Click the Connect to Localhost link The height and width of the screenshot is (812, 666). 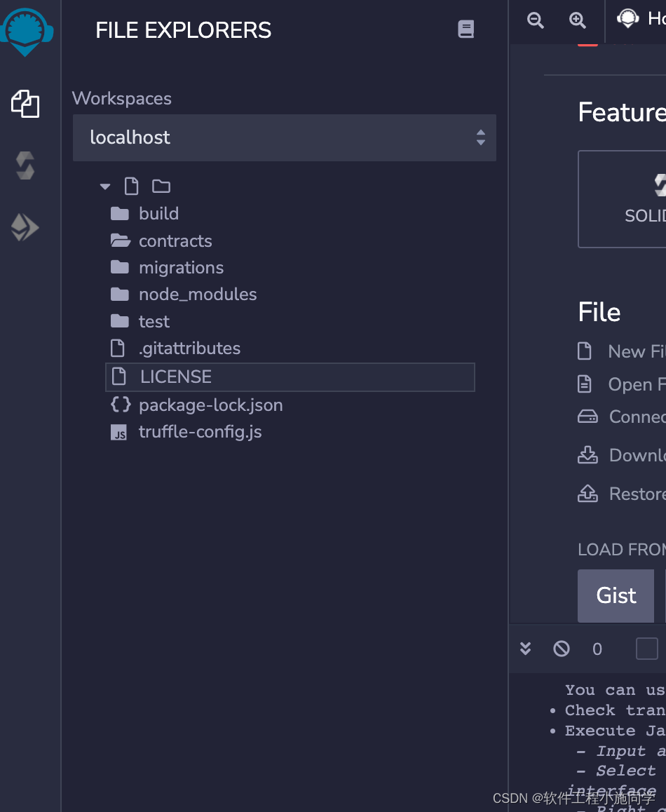click(621, 417)
